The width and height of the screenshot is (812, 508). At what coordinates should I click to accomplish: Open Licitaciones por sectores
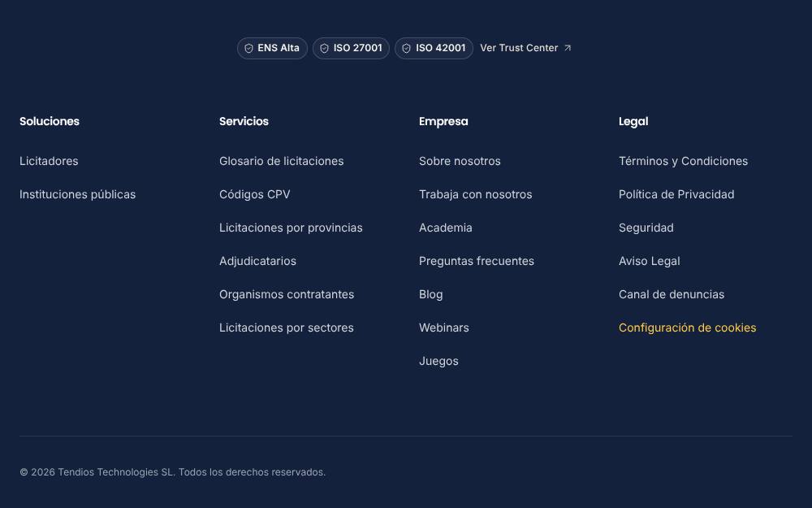click(287, 328)
